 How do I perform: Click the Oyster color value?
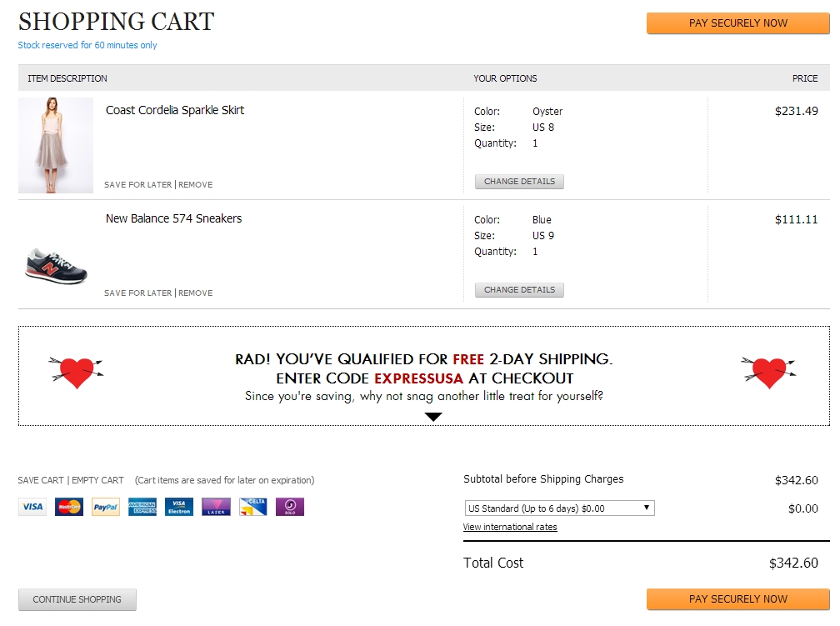547,112
